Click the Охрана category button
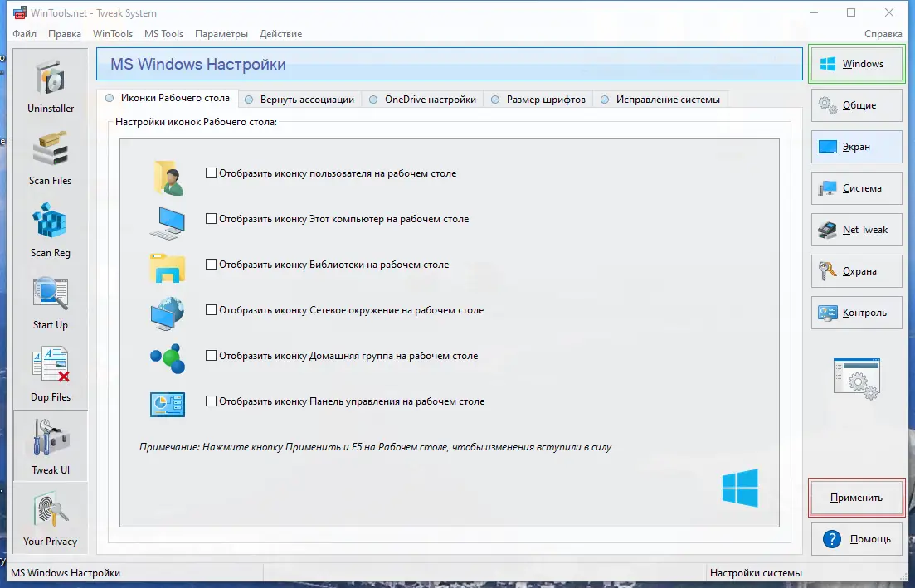Image resolution: width=915 pixels, height=588 pixels. tap(857, 271)
